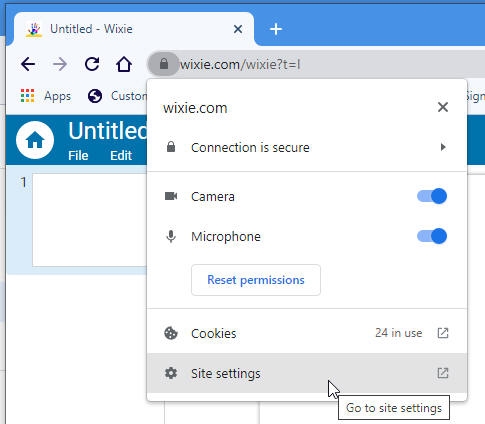Click the Apps bookmark label
This screenshot has width=485, height=424.
(57, 96)
